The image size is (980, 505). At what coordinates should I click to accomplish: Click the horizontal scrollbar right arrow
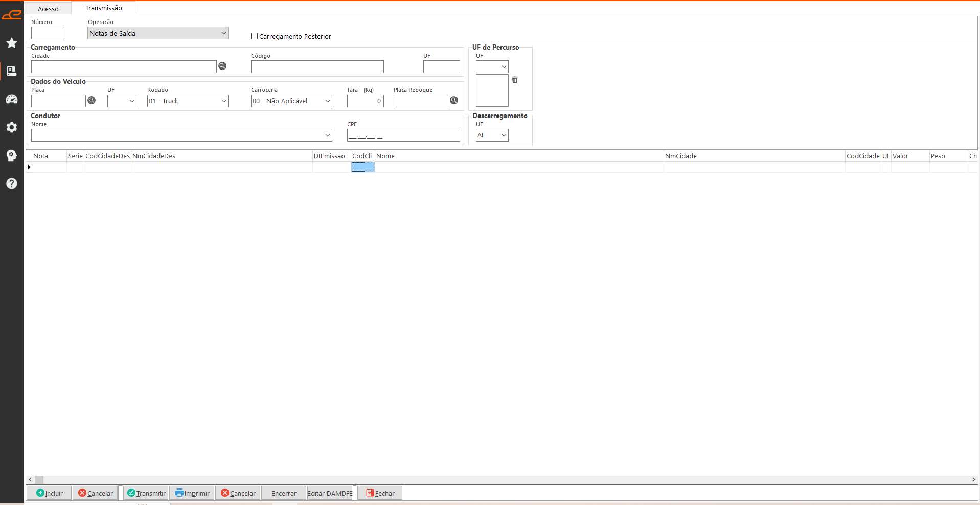973,479
